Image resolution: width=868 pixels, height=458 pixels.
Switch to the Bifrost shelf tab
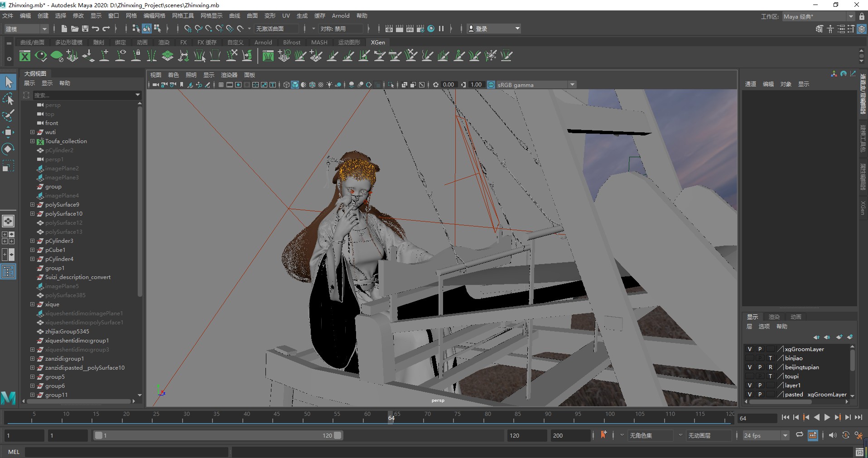pos(291,43)
